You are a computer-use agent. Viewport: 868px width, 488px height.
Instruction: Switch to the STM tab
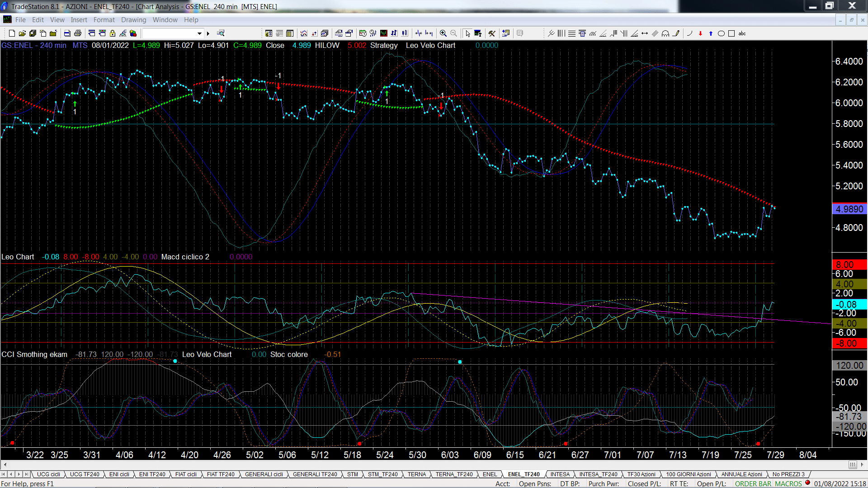(353, 474)
